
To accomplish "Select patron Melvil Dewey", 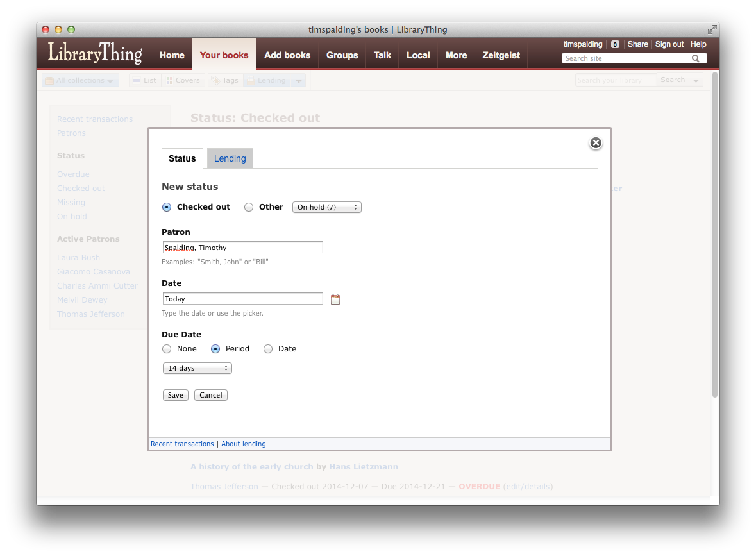I will (82, 300).
